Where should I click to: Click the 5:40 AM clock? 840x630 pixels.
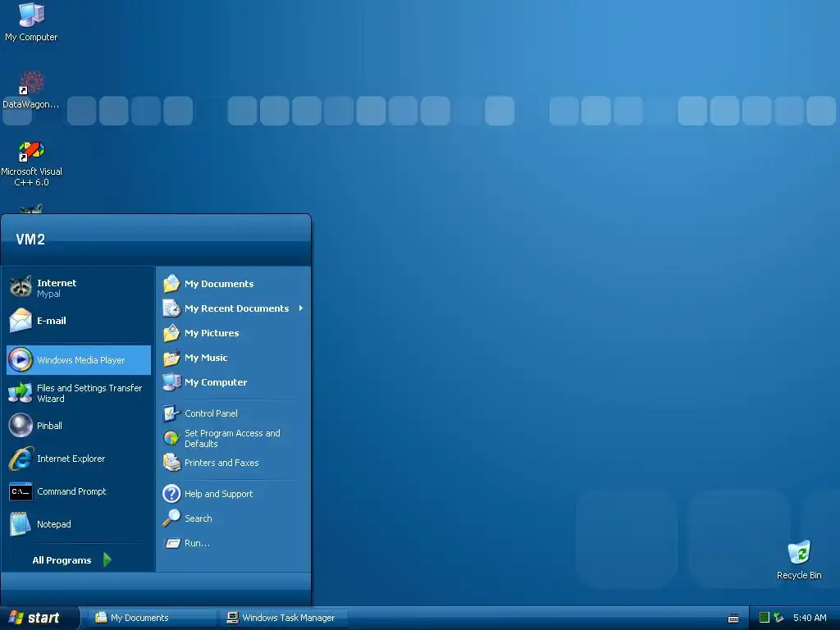click(810, 618)
